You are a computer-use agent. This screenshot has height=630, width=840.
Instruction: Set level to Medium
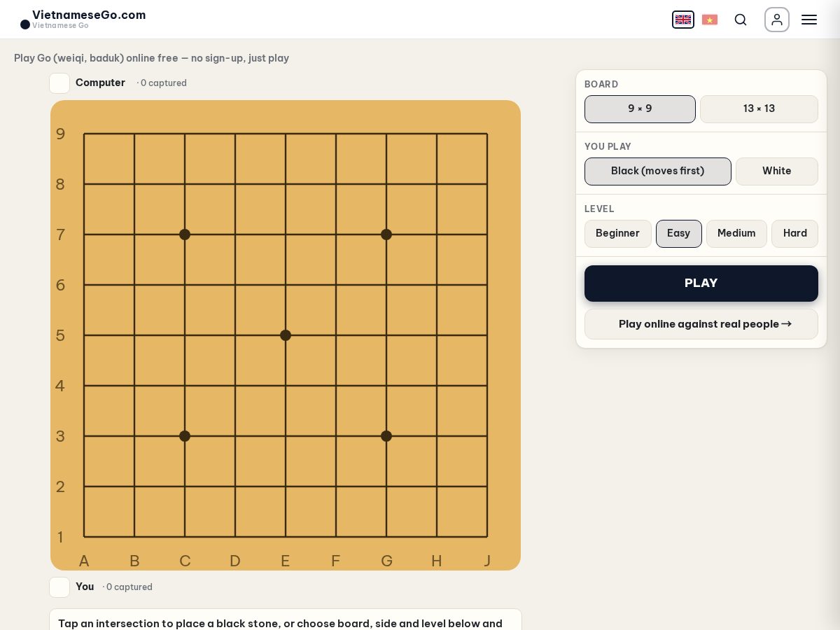(736, 234)
